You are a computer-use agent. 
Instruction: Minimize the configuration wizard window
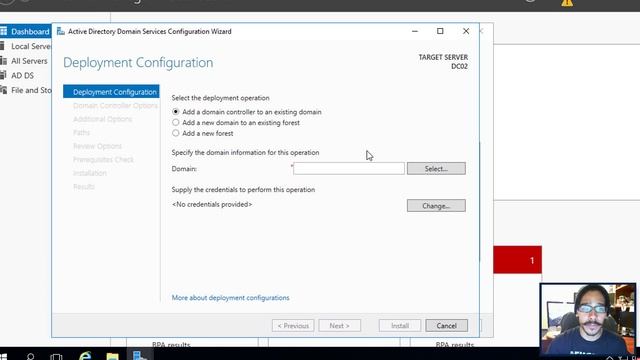click(415, 31)
